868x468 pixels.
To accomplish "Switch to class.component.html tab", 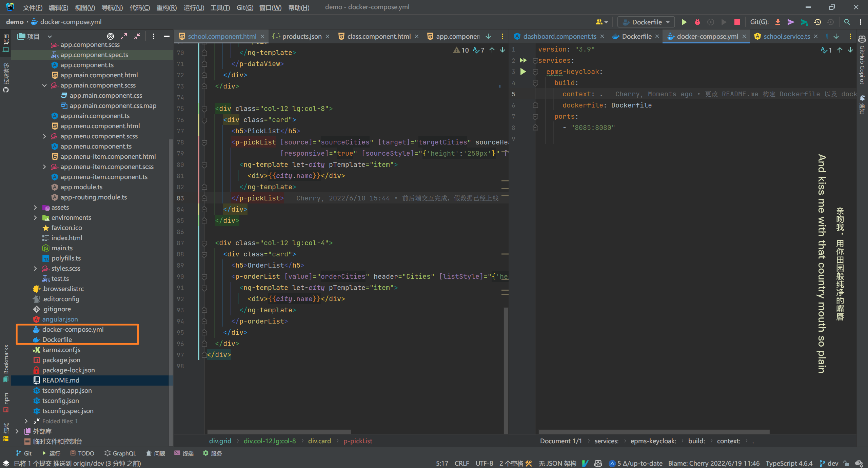I will (x=378, y=36).
